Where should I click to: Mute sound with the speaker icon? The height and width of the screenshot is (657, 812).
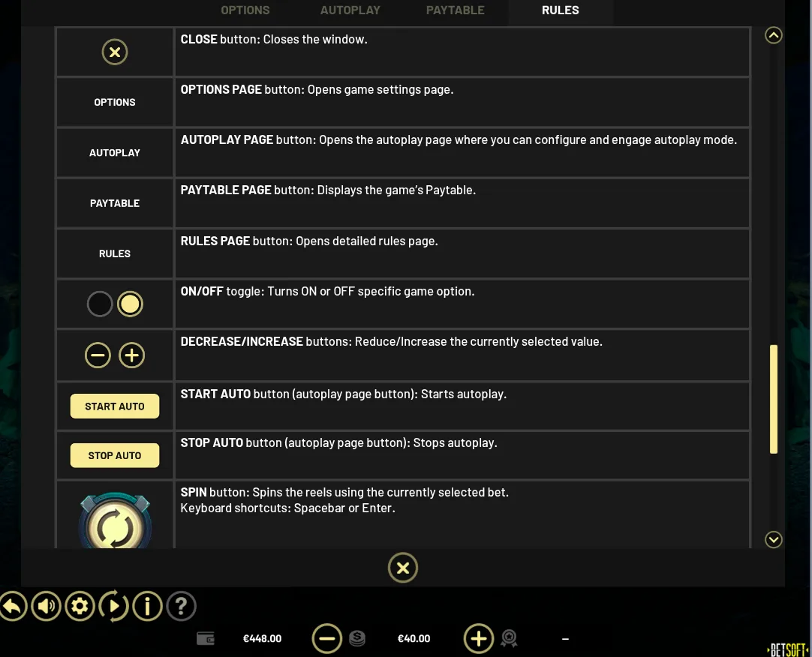point(46,606)
